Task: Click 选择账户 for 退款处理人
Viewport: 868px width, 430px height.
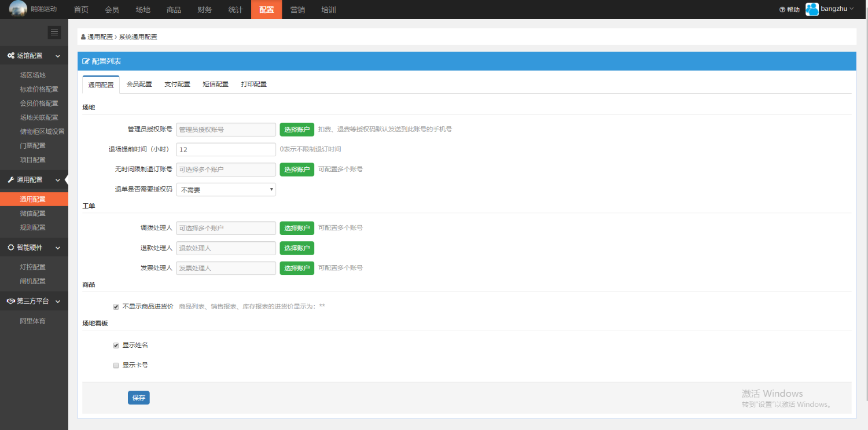Action: coord(297,248)
